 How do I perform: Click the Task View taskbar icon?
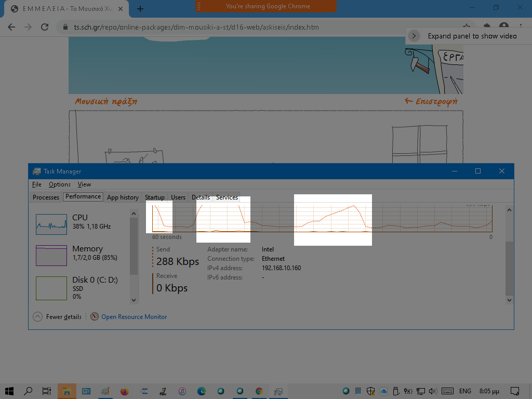[x=47, y=391]
